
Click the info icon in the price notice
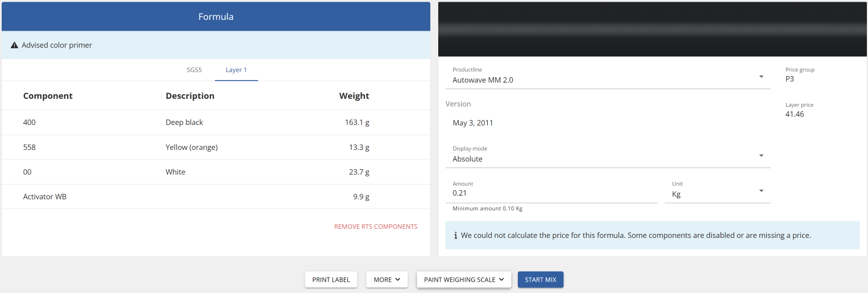coord(455,235)
